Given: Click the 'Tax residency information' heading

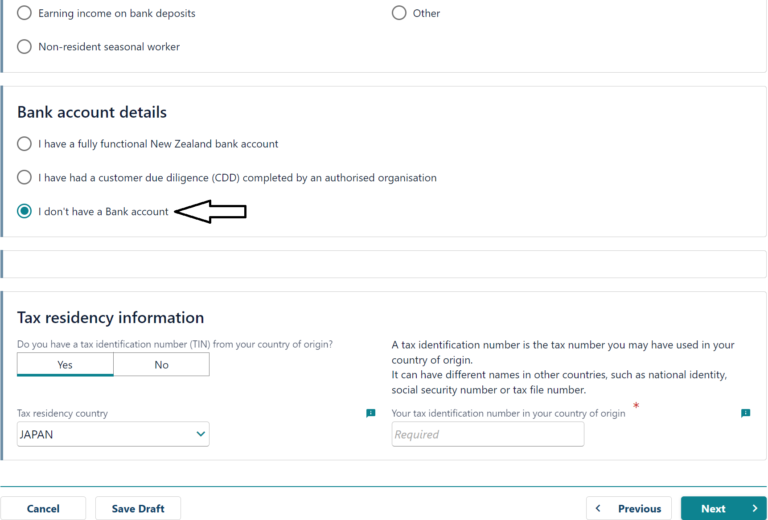Looking at the screenshot, I should (x=110, y=318).
